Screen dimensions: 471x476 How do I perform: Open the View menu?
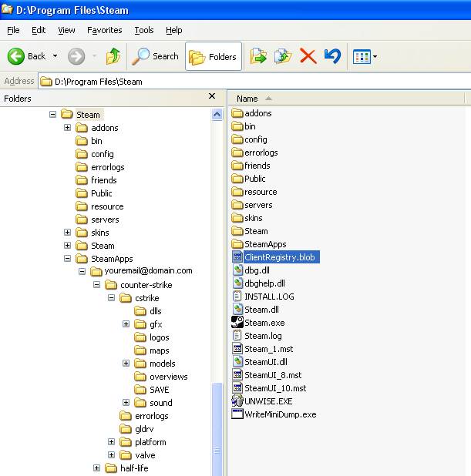point(66,30)
